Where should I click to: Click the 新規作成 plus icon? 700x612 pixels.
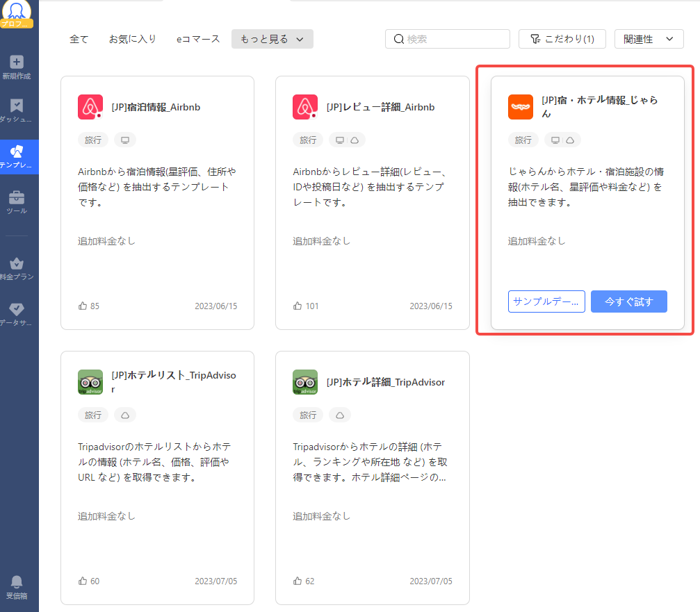click(x=17, y=62)
